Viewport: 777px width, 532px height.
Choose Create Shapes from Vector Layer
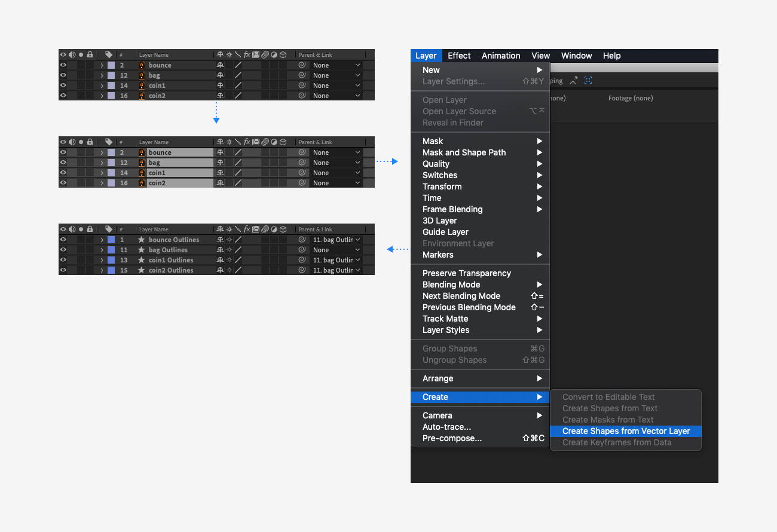[x=626, y=431]
